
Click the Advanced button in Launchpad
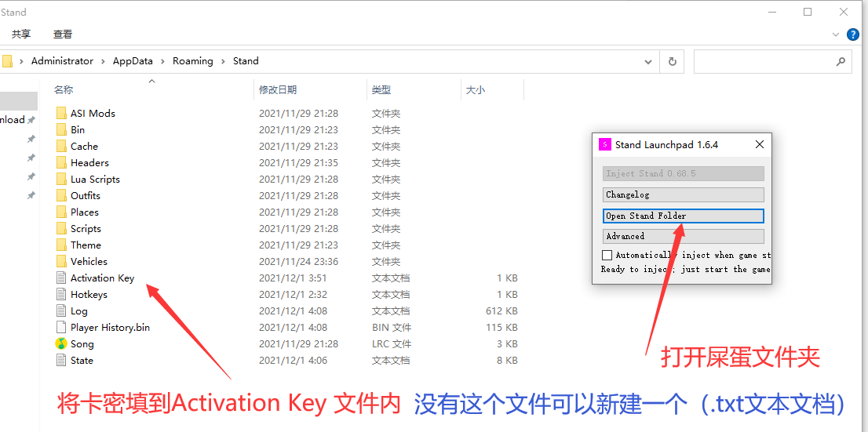click(x=683, y=236)
